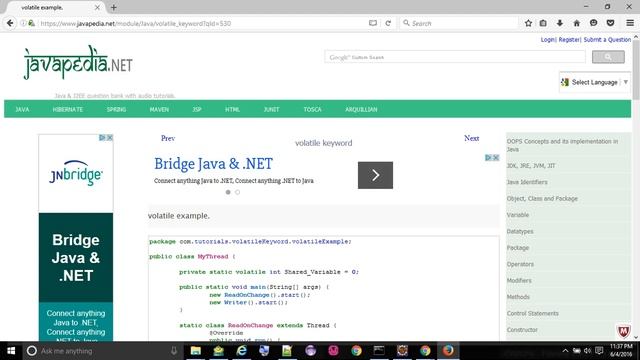Viewport: 640px width, 360px height.
Task: Click the McAfee shield icon on page
Action: 623,331
